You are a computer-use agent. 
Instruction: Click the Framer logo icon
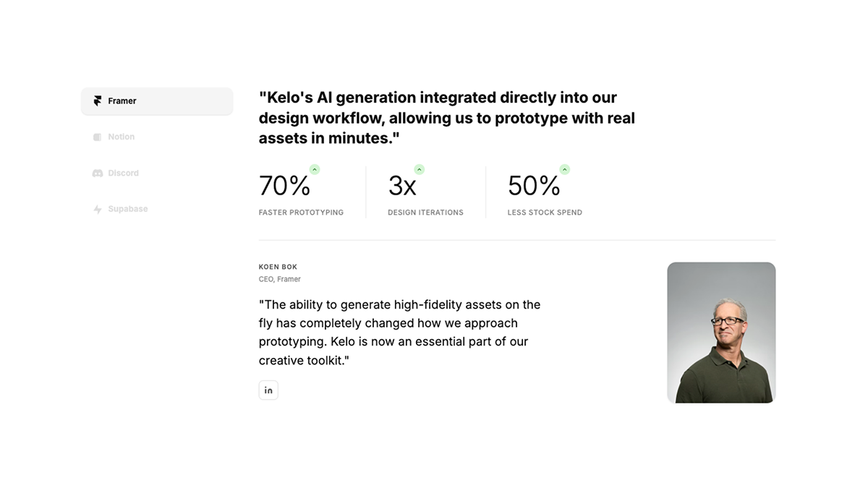click(x=98, y=101)
